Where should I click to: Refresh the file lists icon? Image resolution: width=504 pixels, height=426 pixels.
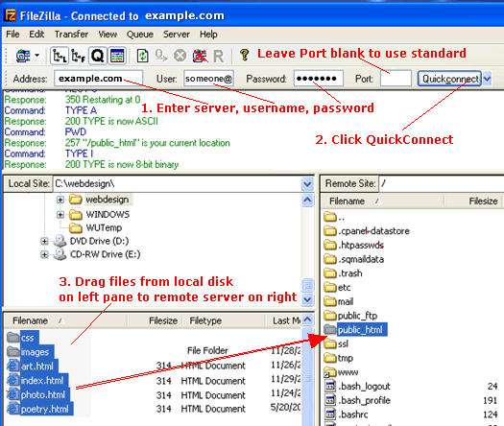tap(142, 56)
